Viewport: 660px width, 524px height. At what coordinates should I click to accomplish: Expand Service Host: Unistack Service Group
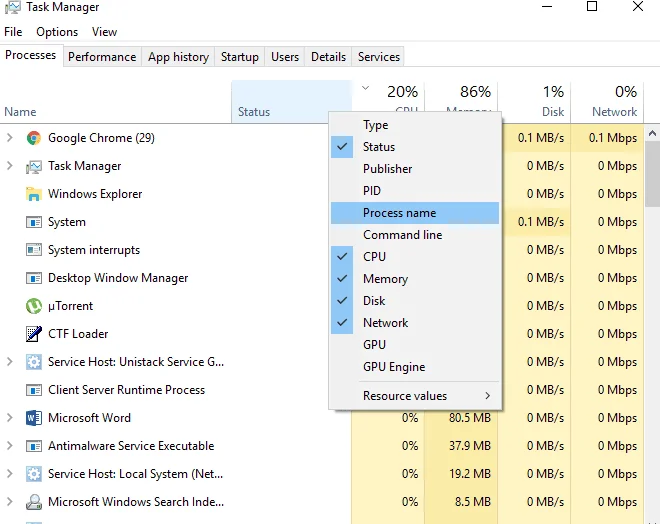[x=10, y=362]
